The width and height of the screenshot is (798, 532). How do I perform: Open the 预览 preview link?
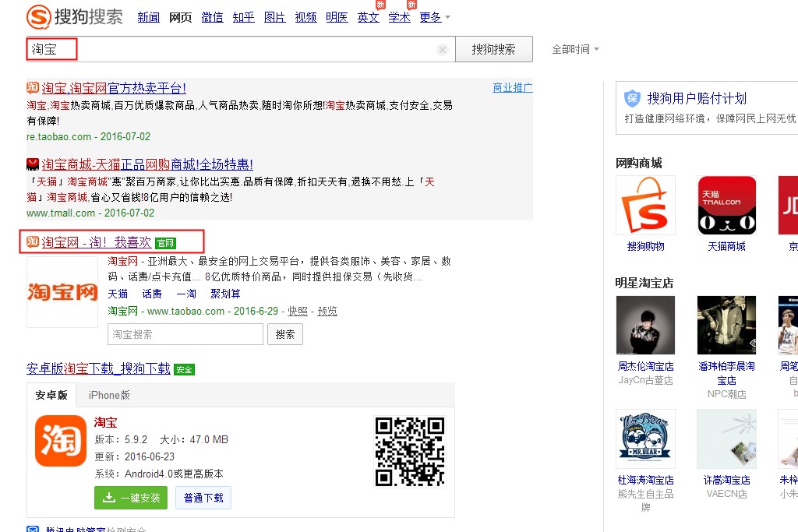click(x=327, y=312)
